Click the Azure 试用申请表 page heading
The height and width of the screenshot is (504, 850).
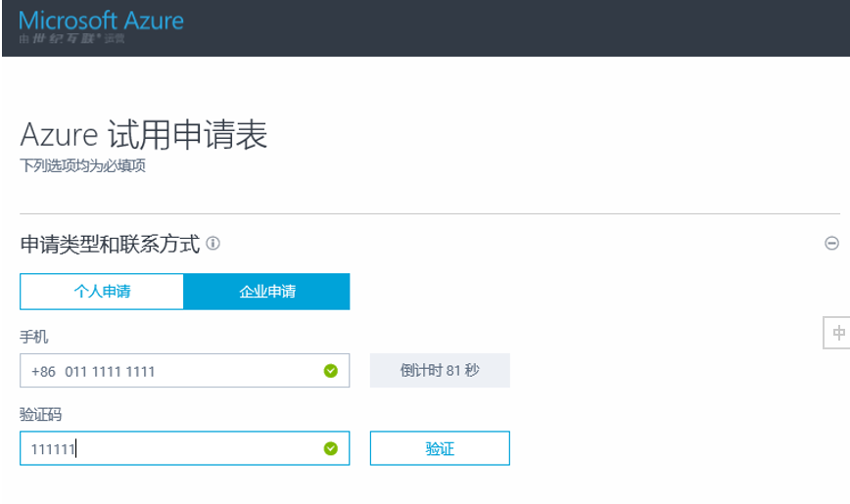click(x=143, y=136)
